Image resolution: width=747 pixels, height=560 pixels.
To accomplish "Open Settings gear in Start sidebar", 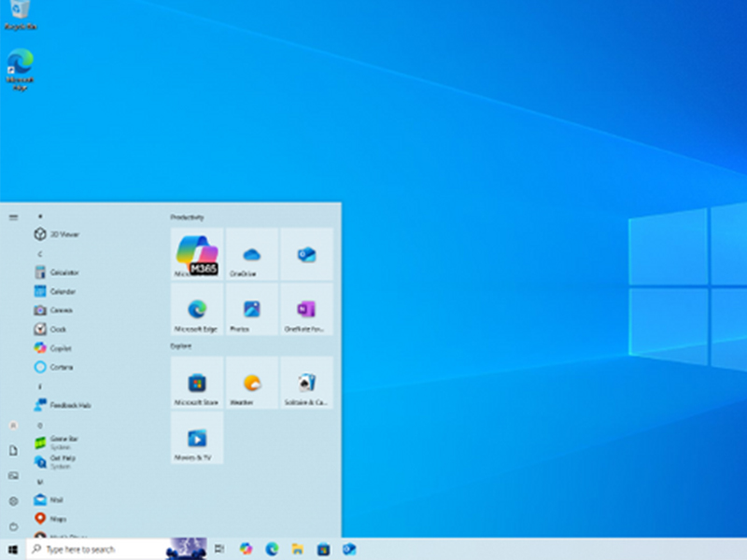I will [x=13, y=501].
